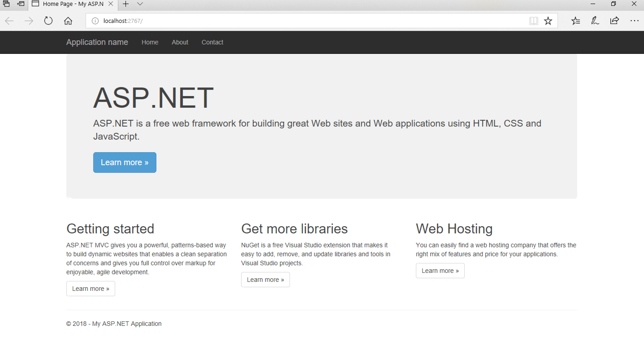Open the Favorites hub icon
644x342 pixels.
click(x=575, y=21)
